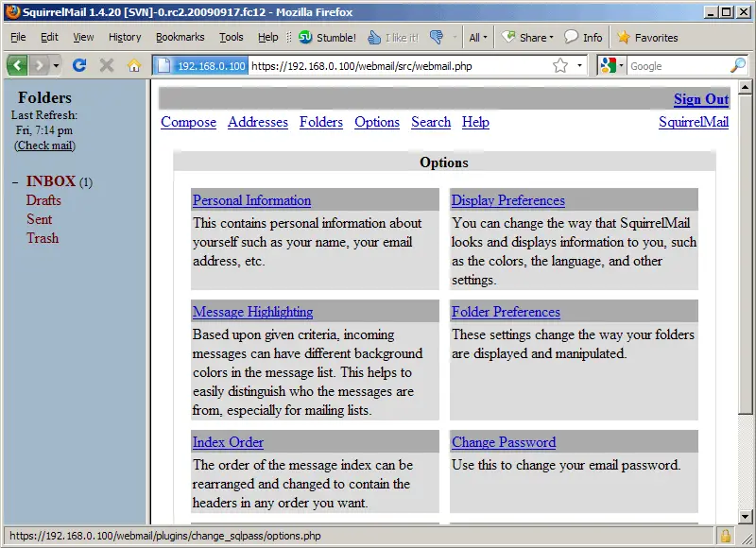Click the StumbleUpon Stumble! button

327,37
